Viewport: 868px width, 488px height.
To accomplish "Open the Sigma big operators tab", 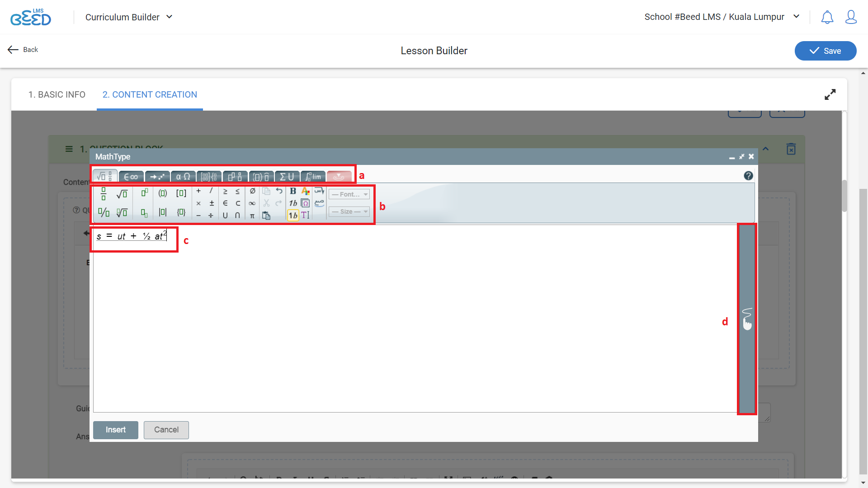I will coord(287,177).
